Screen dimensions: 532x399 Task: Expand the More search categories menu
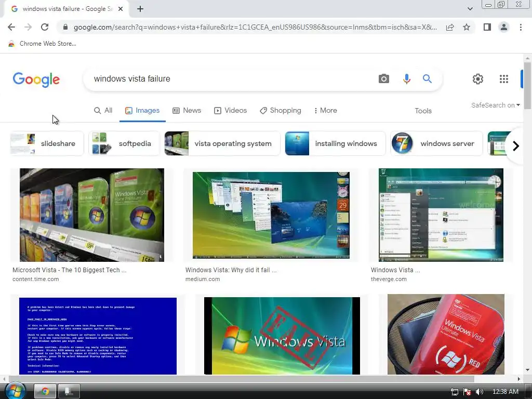[x=325, y=111]
